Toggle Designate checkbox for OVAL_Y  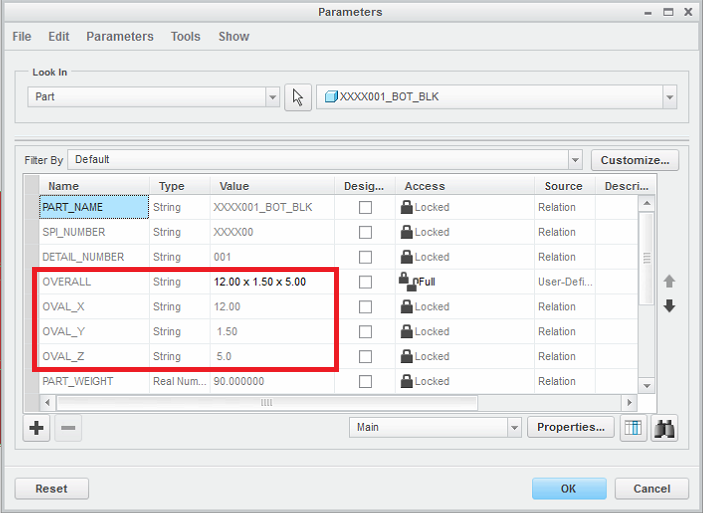tap(365, 331)
